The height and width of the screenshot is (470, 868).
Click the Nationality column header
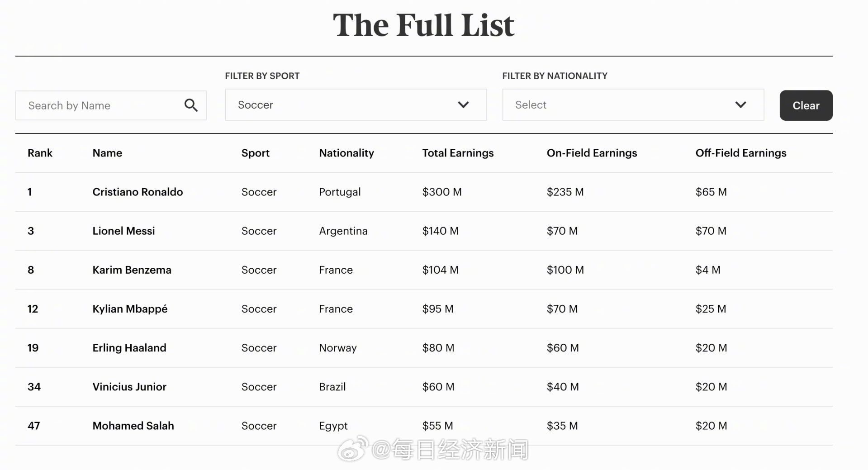(346, 153)
